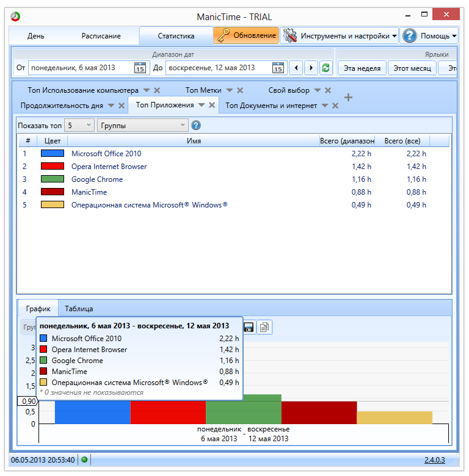Click the key icon on Обновление
469x476 pixels.
[x=224, y=35]
